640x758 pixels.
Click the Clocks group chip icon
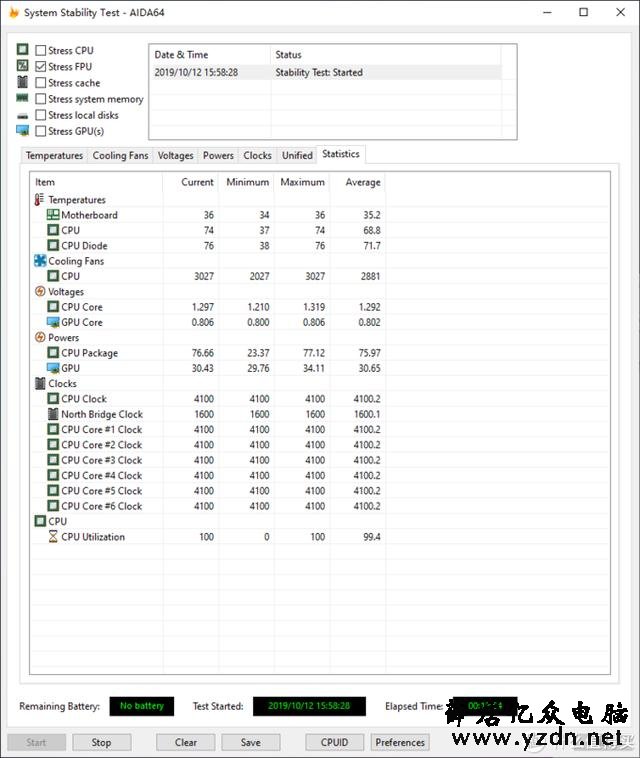pyautogui.click(x=40, y=383)
